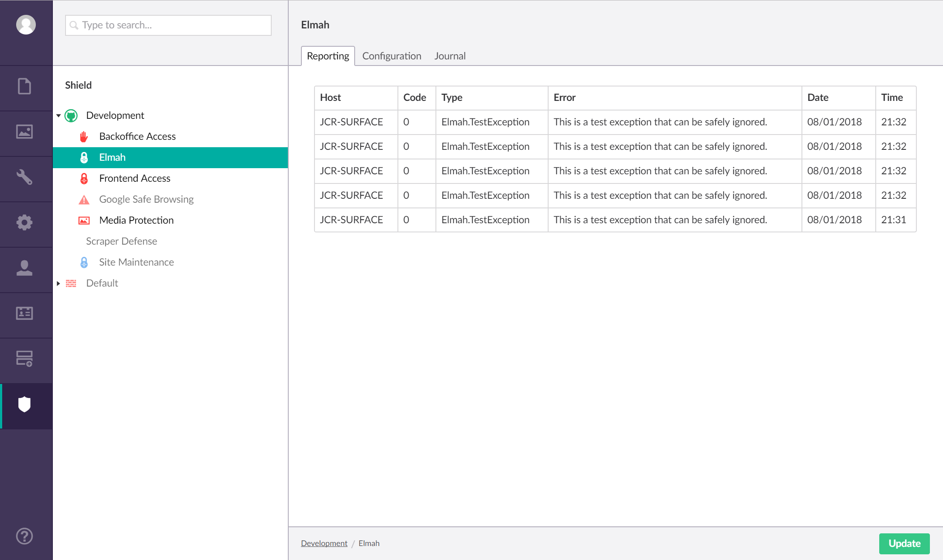Viewport: 943px width, 560px height.
Task: Select Default tree item
Action: [102, 283]
